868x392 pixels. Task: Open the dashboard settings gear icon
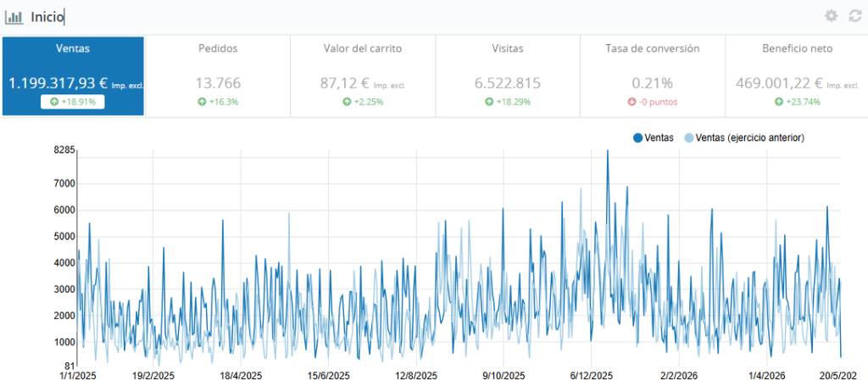(x=831, y=16)
